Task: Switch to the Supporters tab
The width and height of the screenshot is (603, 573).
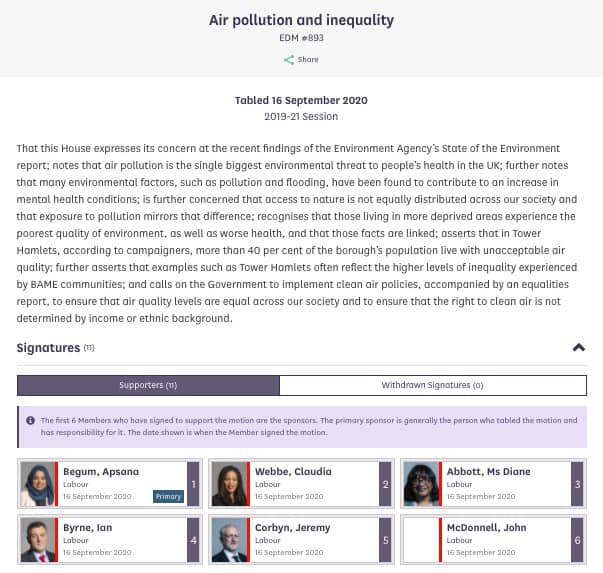Action: [x=148, y=385]
